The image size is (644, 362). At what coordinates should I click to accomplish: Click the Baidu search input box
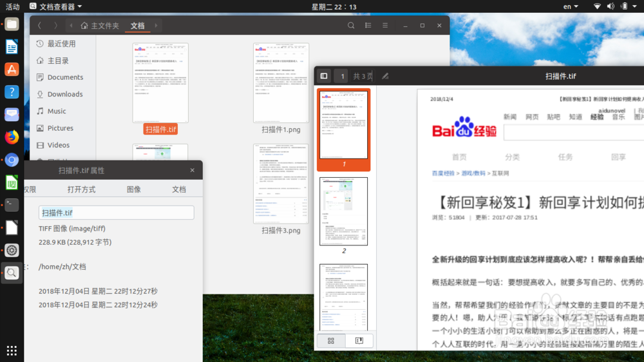point(574,133)
